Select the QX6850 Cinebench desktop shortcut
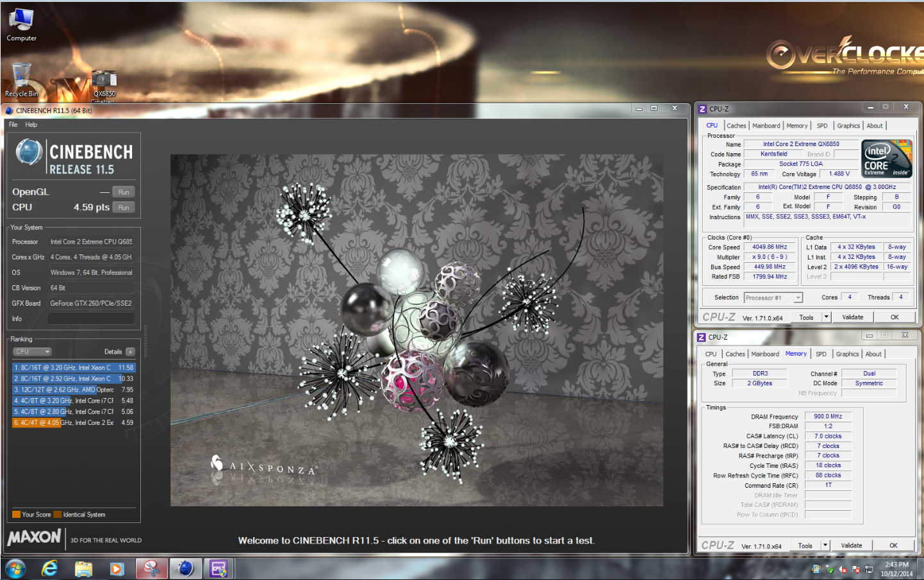Image resolution: width=924 pixels, height=580 pixels. (104, 87)
